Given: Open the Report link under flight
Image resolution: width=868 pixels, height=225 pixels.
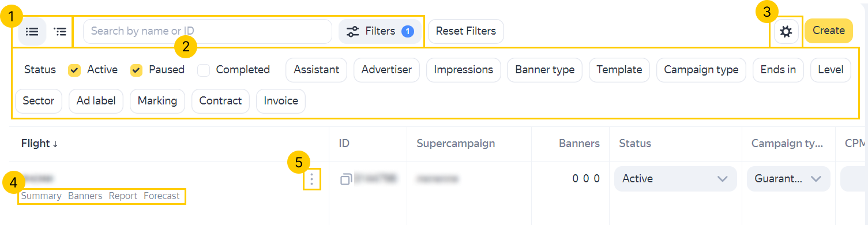Looking at the screenshot, I should pyautogui.click(x=123, y=196).
